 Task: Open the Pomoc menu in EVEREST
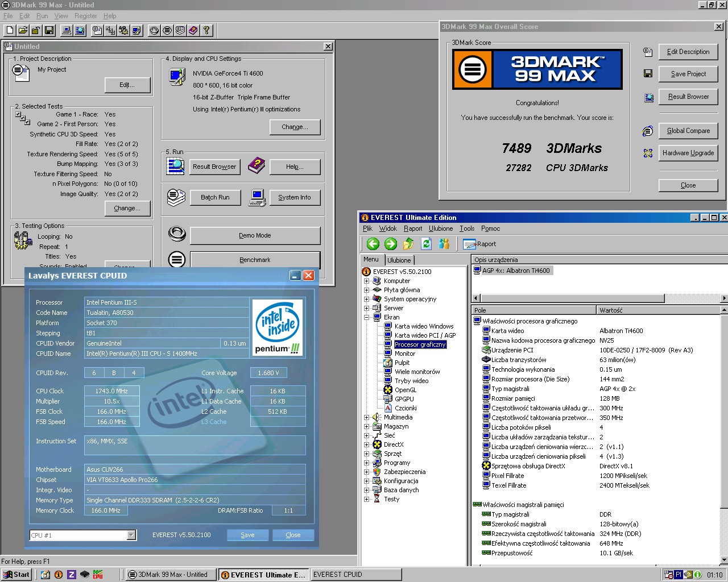pyautogui.click(x=490, y=228)
